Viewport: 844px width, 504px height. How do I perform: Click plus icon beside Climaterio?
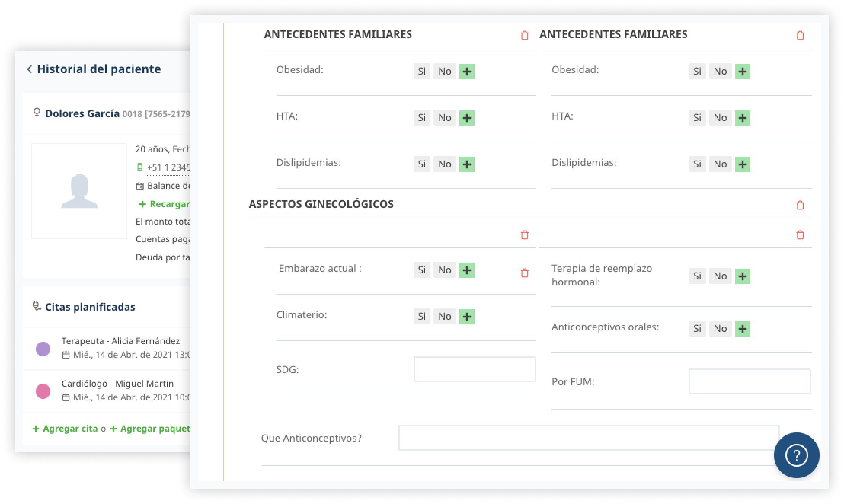coord(467,316)
